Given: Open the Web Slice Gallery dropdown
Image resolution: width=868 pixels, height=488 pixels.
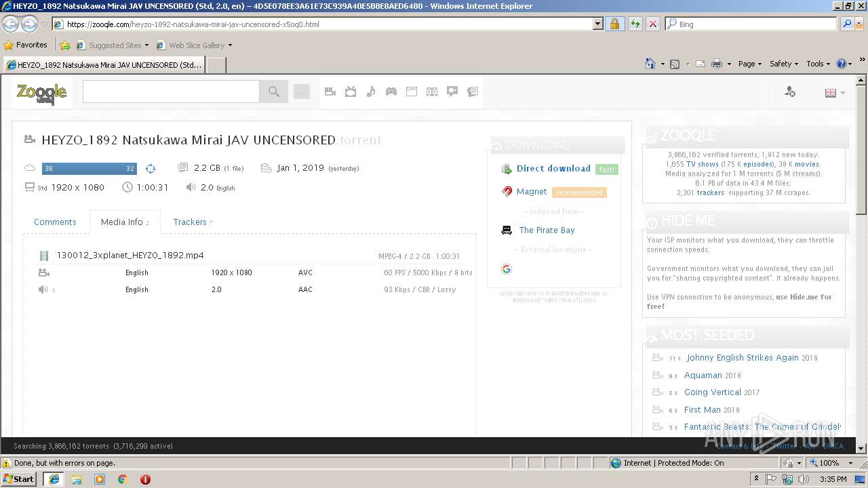Looking at the screenshot, I should click(194, 45).
